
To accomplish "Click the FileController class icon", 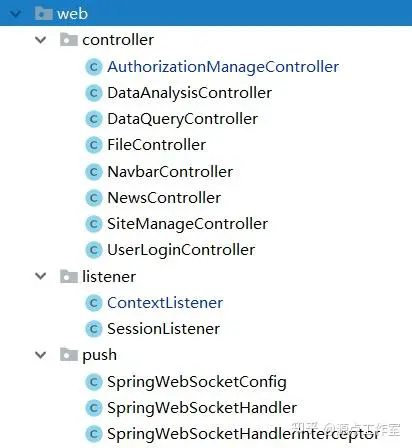I will pos(94,145).
